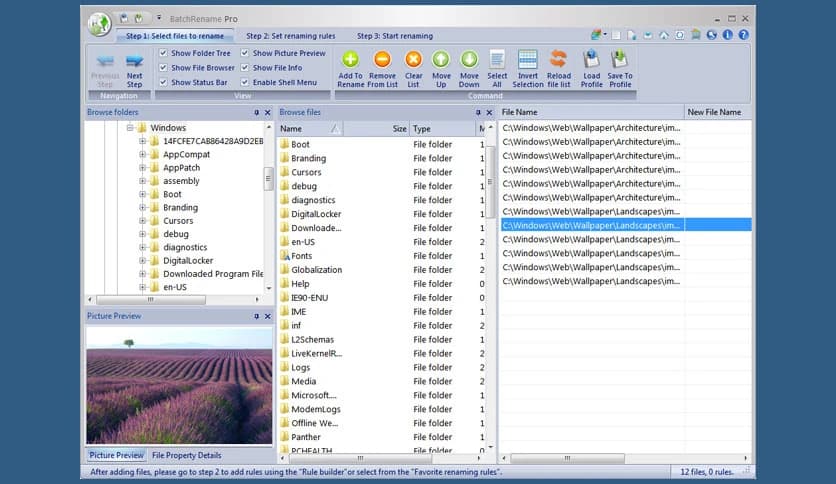Close the Browse folders panel

[268, 112]
